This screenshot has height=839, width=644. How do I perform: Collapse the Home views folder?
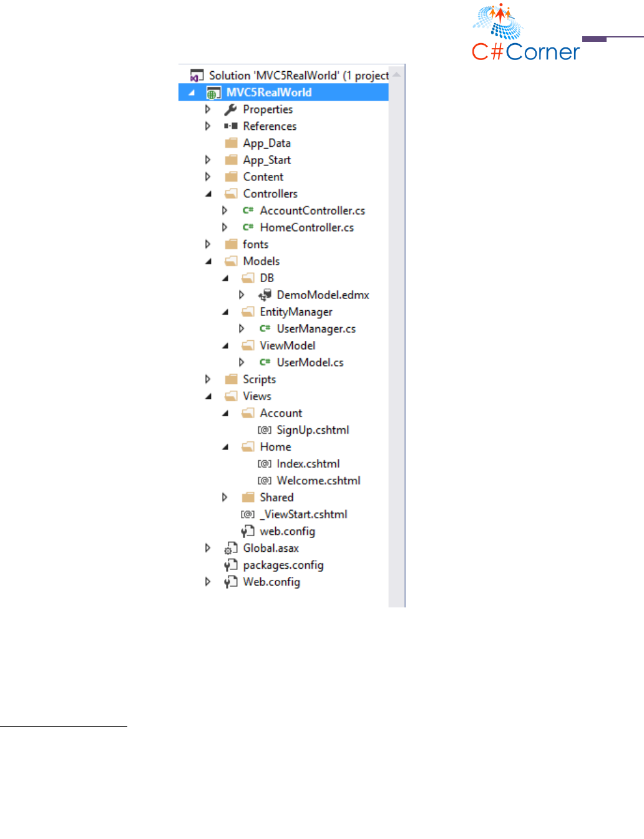tap(225, 446)
